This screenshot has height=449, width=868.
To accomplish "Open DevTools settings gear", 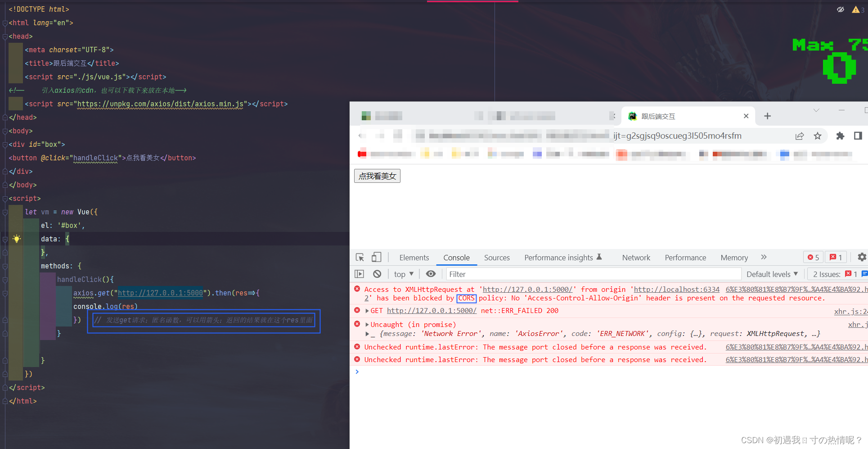I will point(862,257).
